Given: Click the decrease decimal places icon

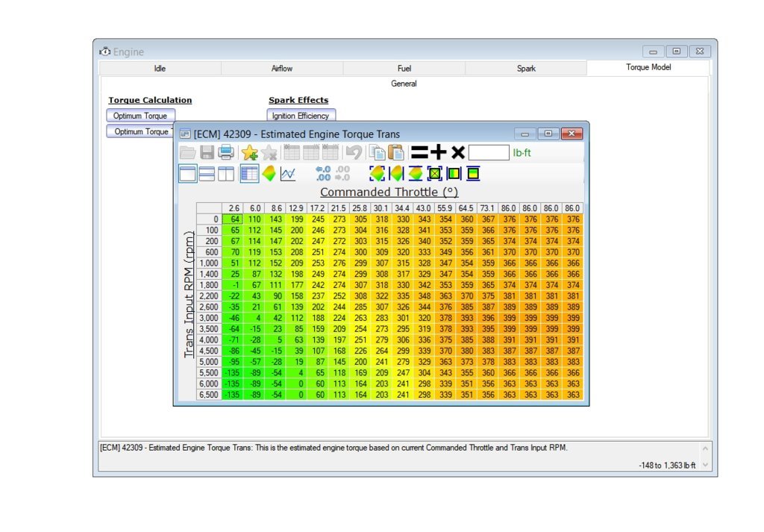Looking at the screenshot, I should 323,173.
